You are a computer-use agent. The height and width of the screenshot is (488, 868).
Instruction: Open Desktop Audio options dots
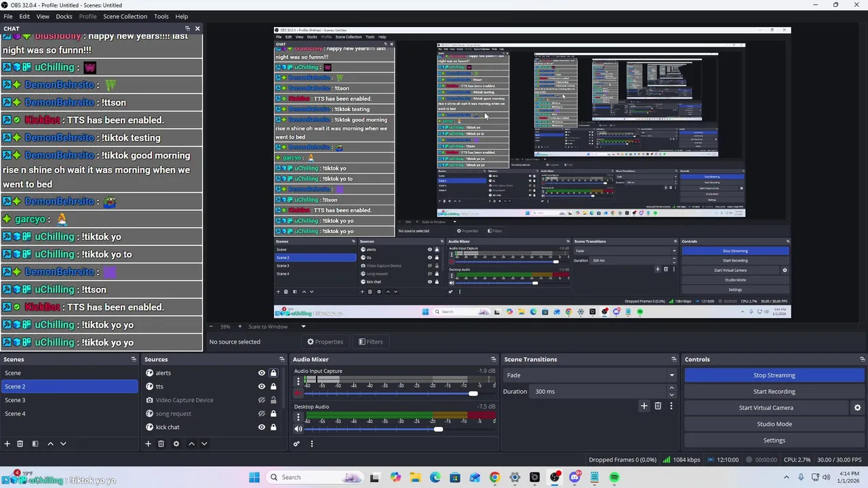pyautogui.click(x=298, y=417)
